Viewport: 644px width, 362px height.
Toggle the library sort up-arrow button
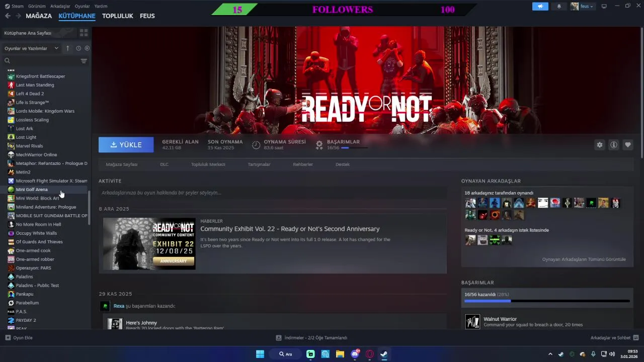click(x=67, y=48)
